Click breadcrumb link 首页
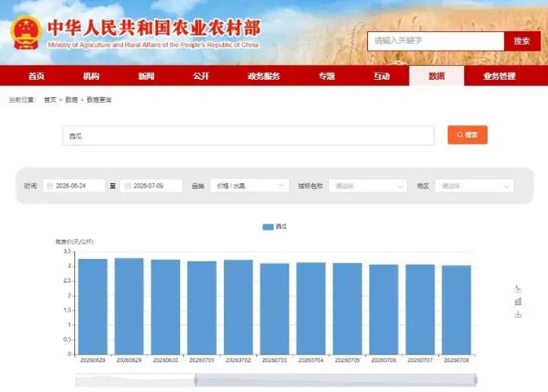The image size is (548, 392). click(x=50, y=100)
